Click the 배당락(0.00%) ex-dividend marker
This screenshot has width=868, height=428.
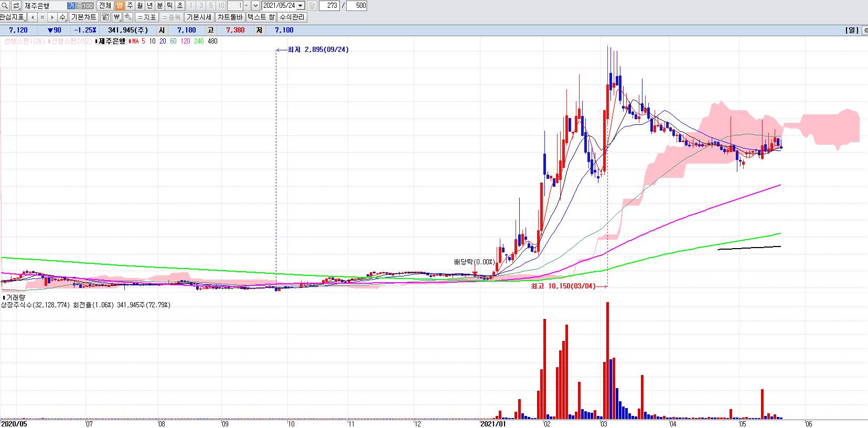point(475,262)
